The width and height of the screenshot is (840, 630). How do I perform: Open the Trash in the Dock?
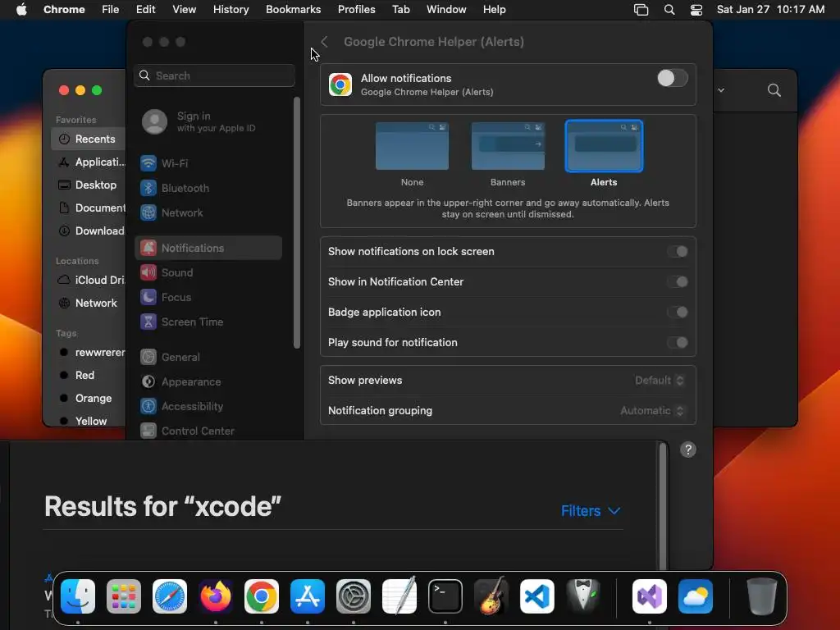click(761, 596)
